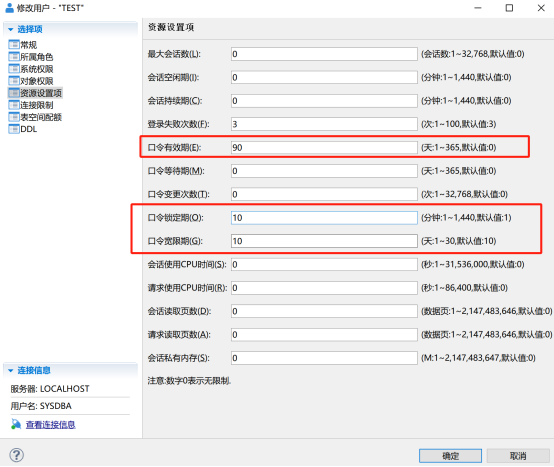Screen dimensions: 554x467
Task: Open the 查看连接信息 link
Action: (x=50, y=424)
